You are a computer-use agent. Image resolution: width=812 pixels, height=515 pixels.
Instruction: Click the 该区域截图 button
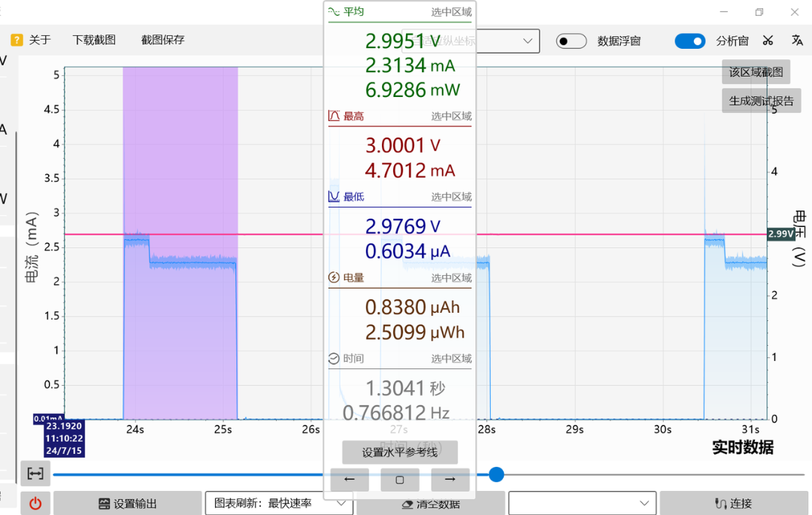(x=756, y=72)
